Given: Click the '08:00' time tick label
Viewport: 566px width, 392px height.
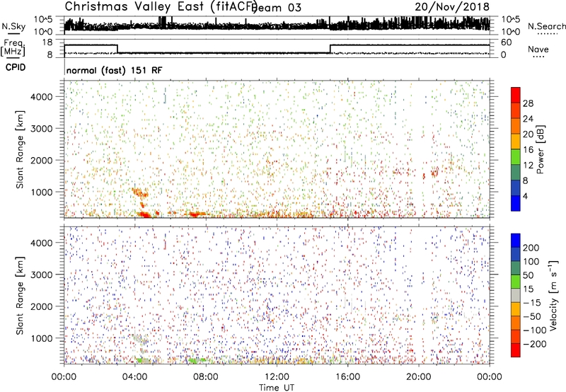Looking at the screenshot, I should click(x=206, y=377).
